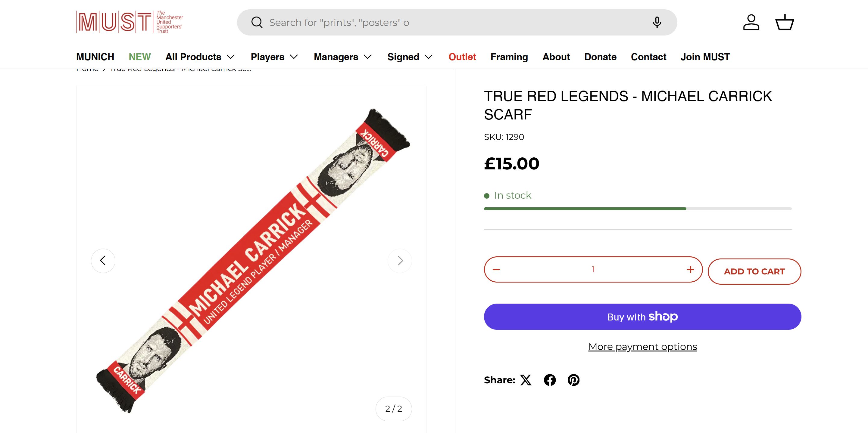Open the Managers dropdown
This screenshot has height=433, width=868.
pos(343,57)
